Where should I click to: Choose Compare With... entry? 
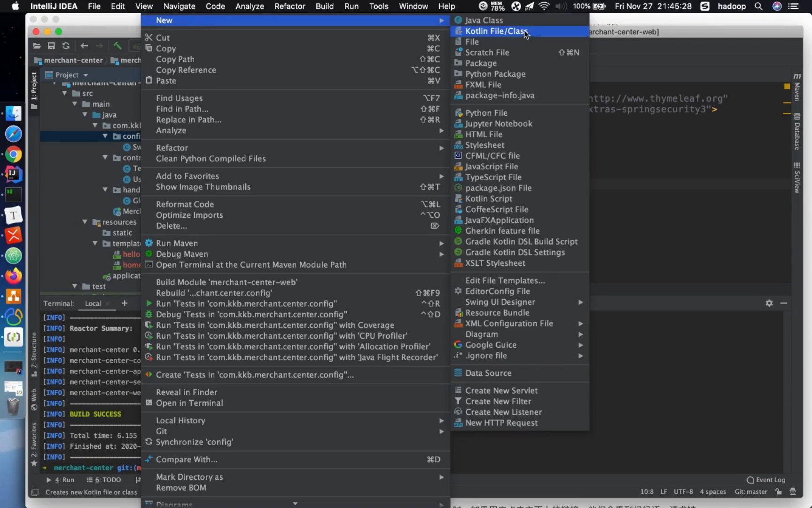[295, 460]
